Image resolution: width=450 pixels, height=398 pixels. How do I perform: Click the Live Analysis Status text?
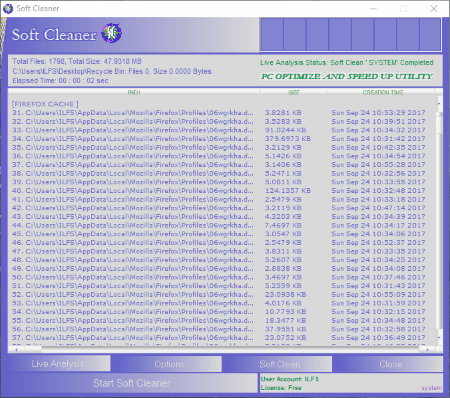tap(347, 63)
